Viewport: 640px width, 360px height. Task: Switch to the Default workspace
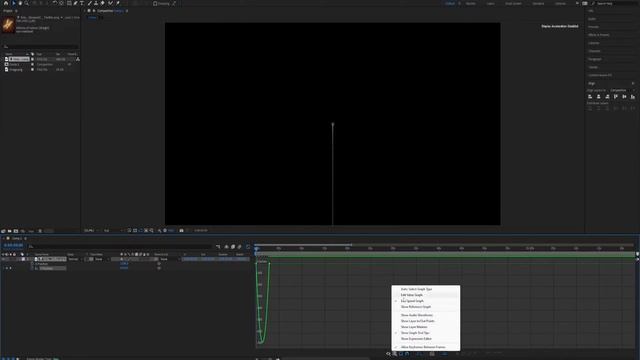click(450, 3)
